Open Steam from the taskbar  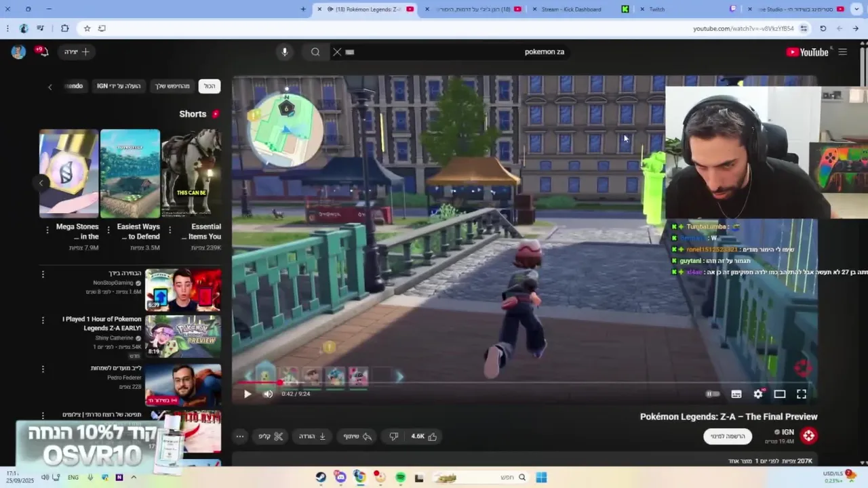point(321,477)
